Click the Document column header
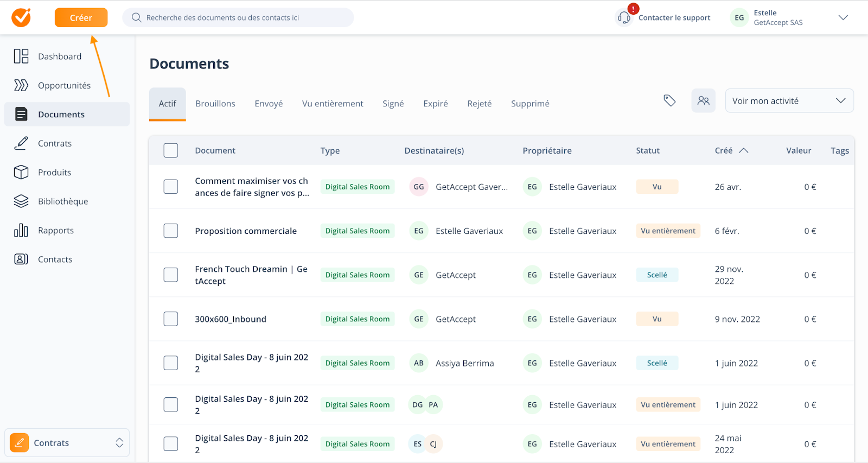 click(215, 150)
